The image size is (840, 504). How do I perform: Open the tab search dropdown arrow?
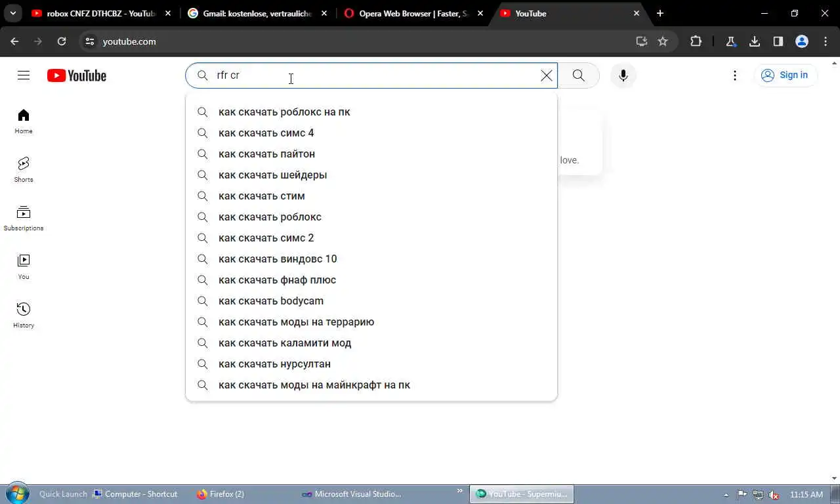point(12,13)
